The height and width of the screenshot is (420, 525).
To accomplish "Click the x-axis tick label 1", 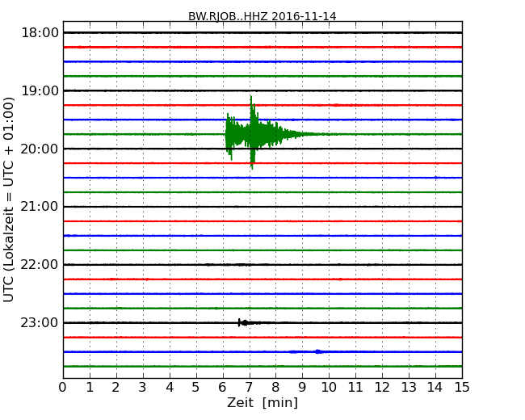I will [90, 388].
